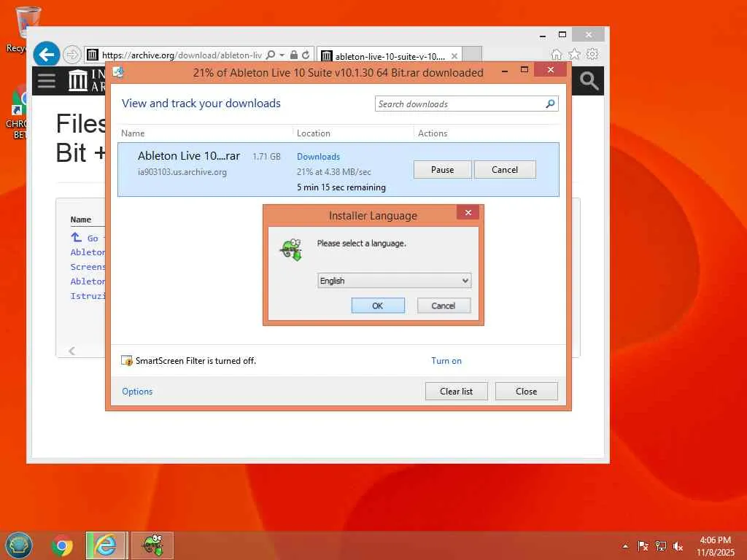Maximize the View Downloads window

[x=525, y=70]
